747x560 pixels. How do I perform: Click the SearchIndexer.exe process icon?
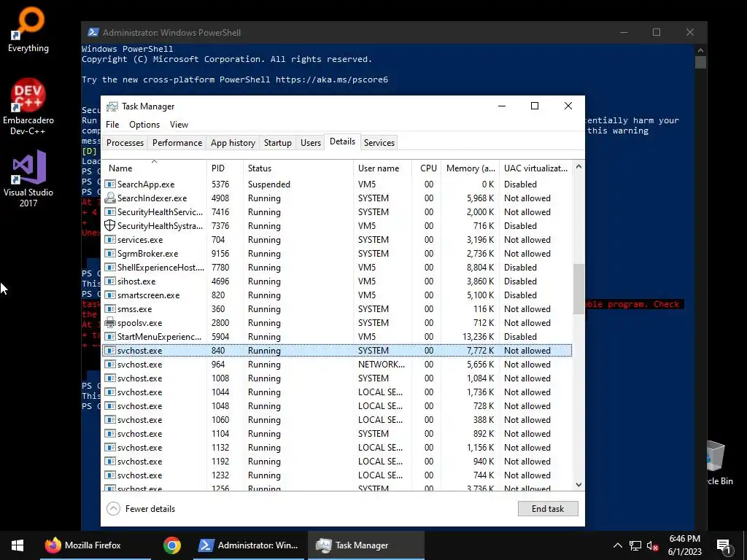(110, 198)
